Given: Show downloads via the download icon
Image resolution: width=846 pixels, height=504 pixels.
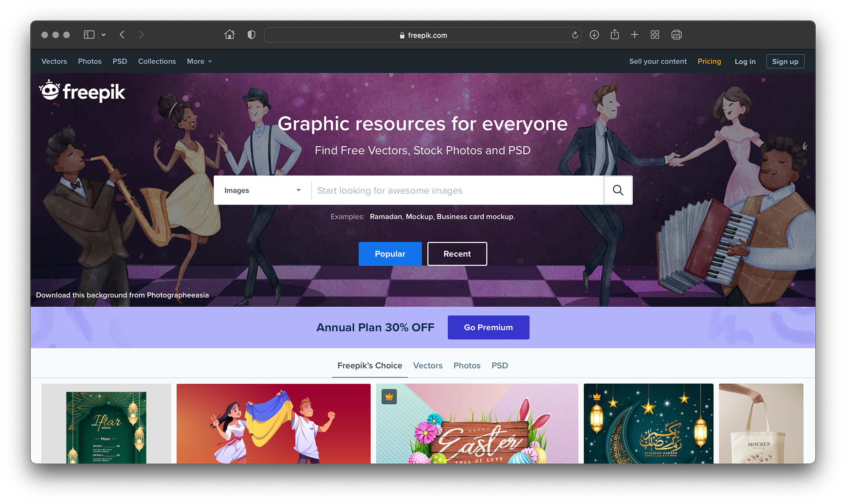Looking at the screenshot, I should pyautogui.click(x=594, y=35).
